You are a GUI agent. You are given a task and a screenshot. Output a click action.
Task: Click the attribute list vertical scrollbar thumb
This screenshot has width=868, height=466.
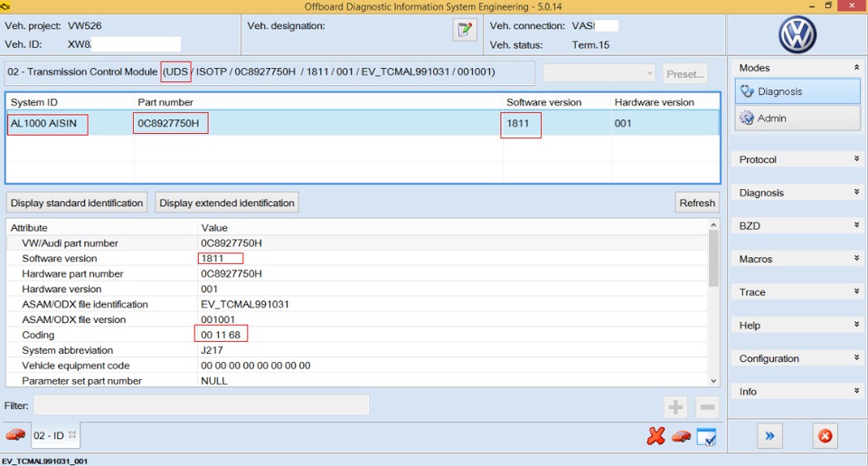pyautogui.click(x=713, y=258)
